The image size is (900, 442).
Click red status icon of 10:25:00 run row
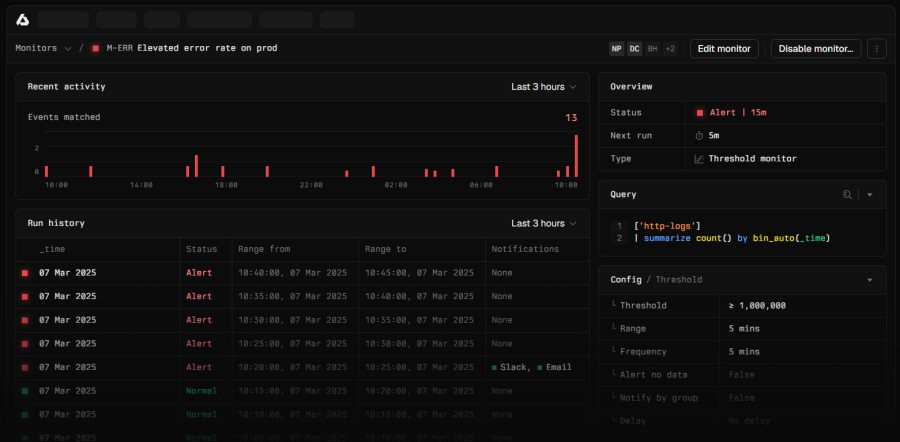[x=25, y=344]
